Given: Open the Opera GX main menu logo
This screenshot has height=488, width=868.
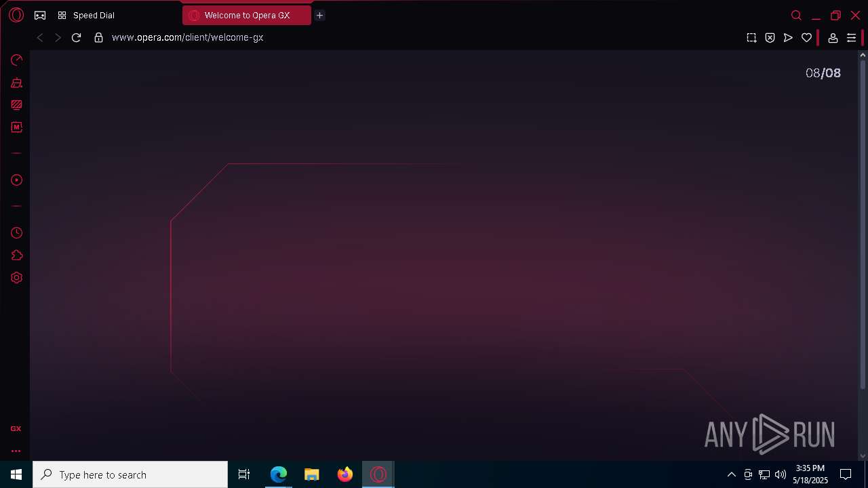Looking at the screenshot, I should 16,15.
